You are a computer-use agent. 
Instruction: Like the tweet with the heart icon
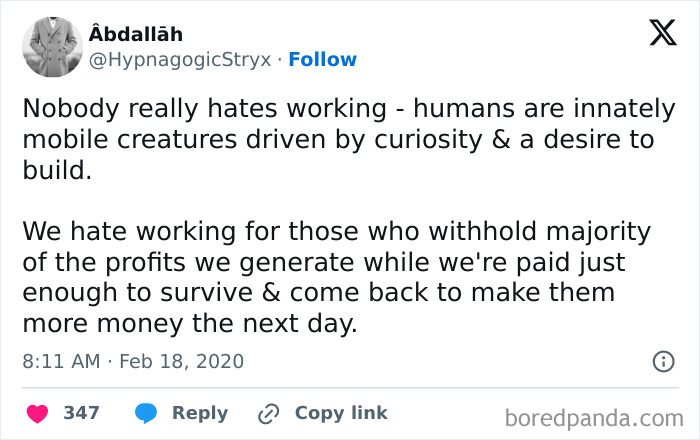(x=38, y=413)
